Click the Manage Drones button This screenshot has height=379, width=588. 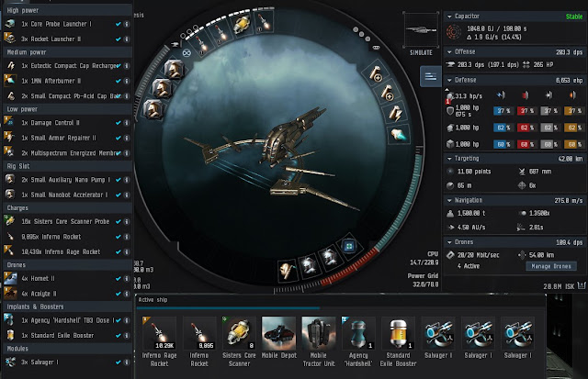tap(551, 266)
